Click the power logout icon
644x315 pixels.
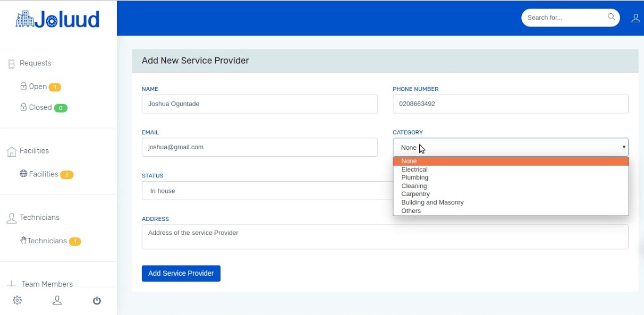(x=97, y=301)
